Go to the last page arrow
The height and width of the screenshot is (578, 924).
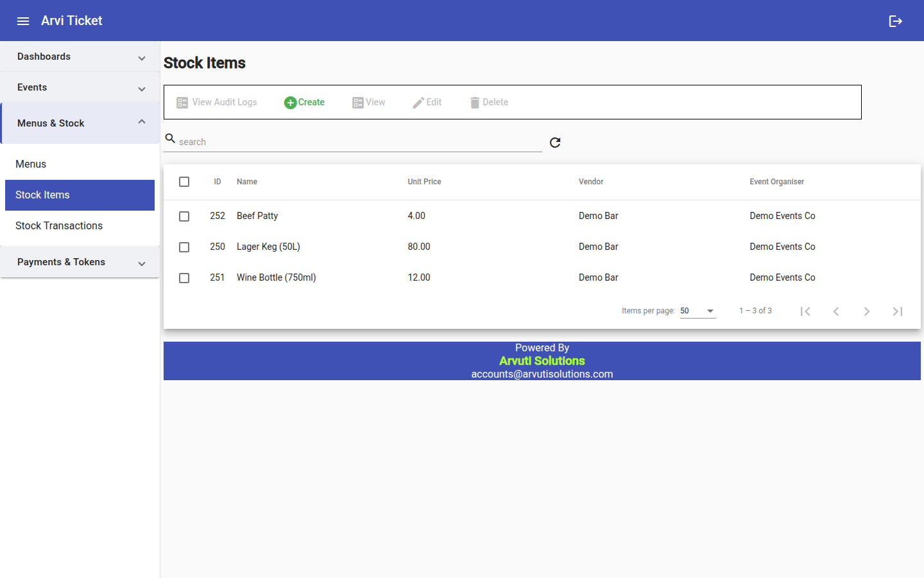[x=898, y=311]
